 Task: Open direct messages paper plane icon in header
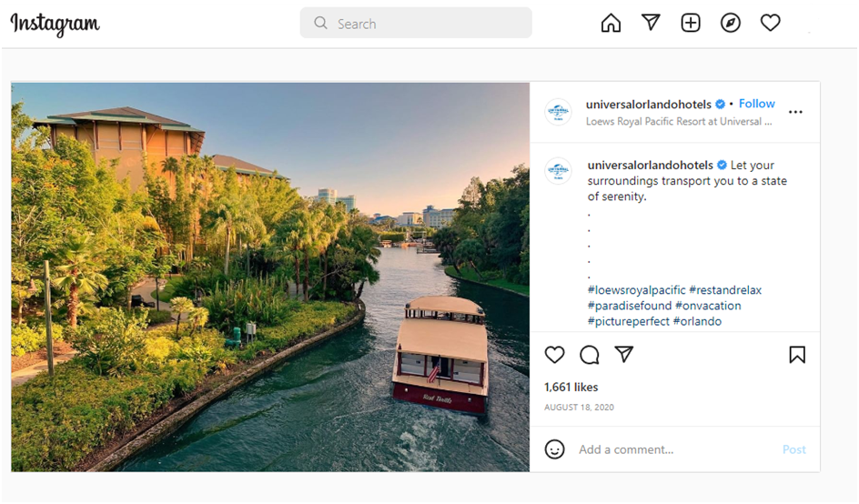pos(651,23)
